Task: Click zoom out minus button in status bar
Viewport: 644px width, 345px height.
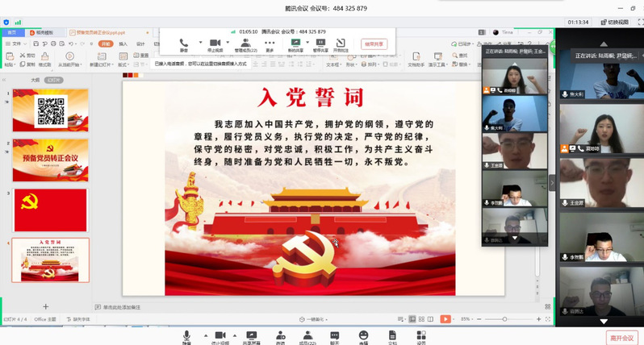Action: 479,319
